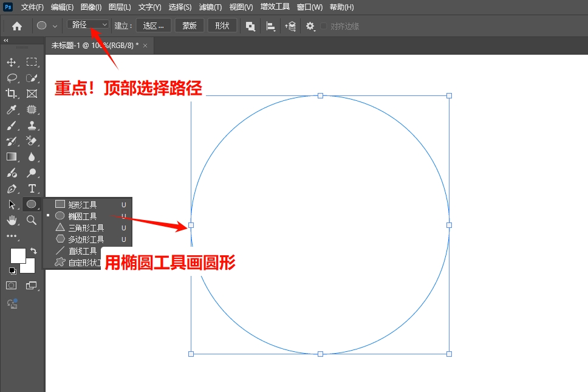Image resolution: width=588 pixels, height=392 pixels.
Task: Select the Eyedropper tool
Action: coord(12,109)
